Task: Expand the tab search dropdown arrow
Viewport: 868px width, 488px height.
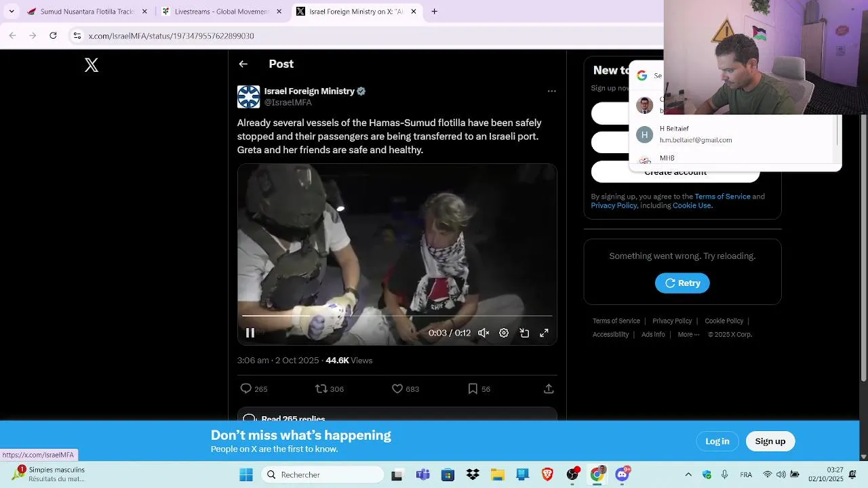Action: point(12,12)
